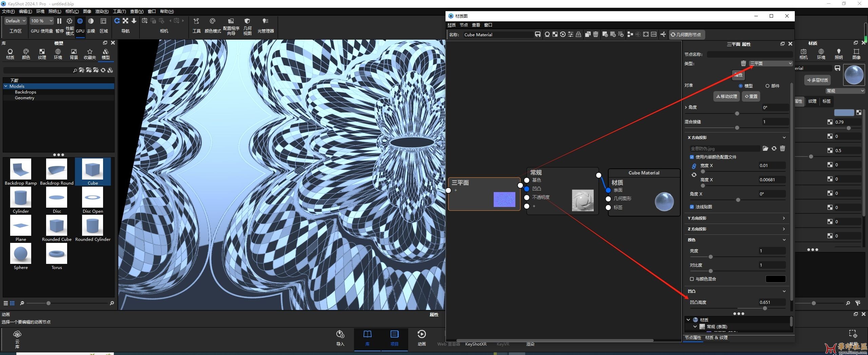Click the link icon beside 宽度 X
Image resolution: width=868 pixels, height=355 pixels.
point(694,166)
